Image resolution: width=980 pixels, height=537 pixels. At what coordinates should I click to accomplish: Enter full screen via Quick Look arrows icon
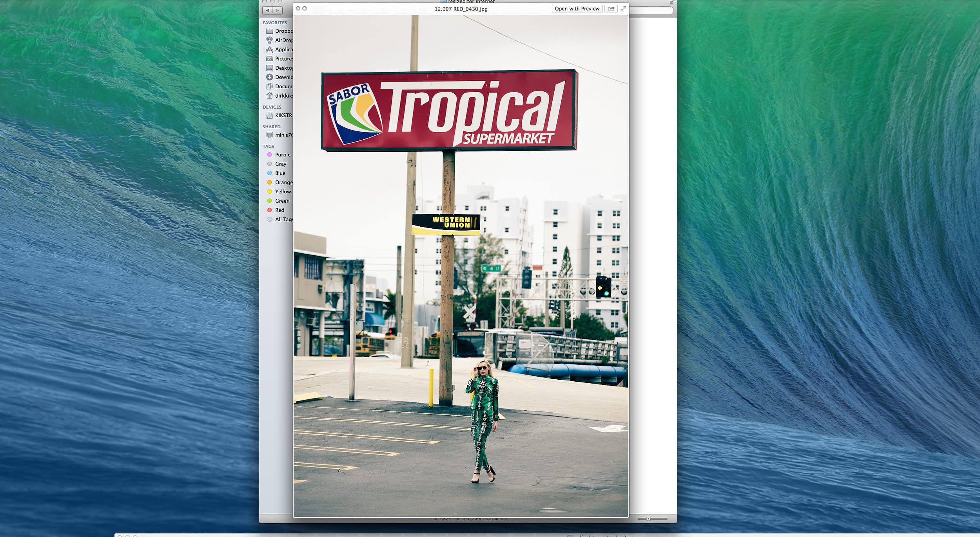tap(623, 9)
